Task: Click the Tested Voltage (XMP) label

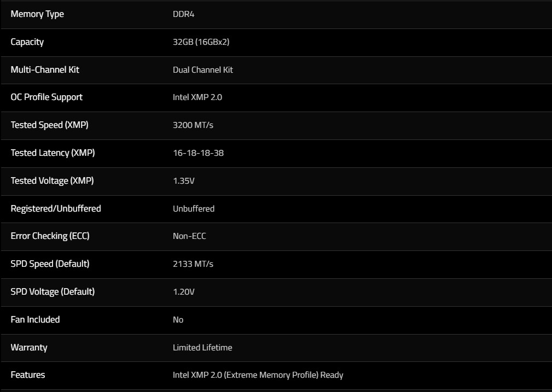Action: (52, 180)
